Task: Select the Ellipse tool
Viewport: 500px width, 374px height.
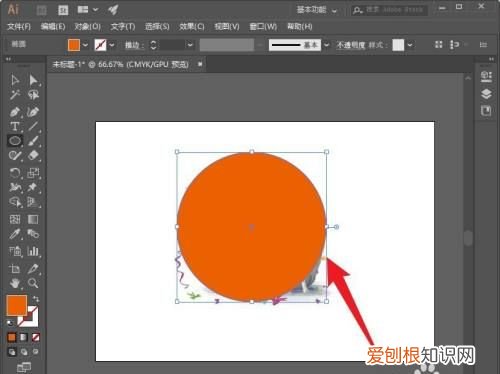Action: [x=15, y=141]
